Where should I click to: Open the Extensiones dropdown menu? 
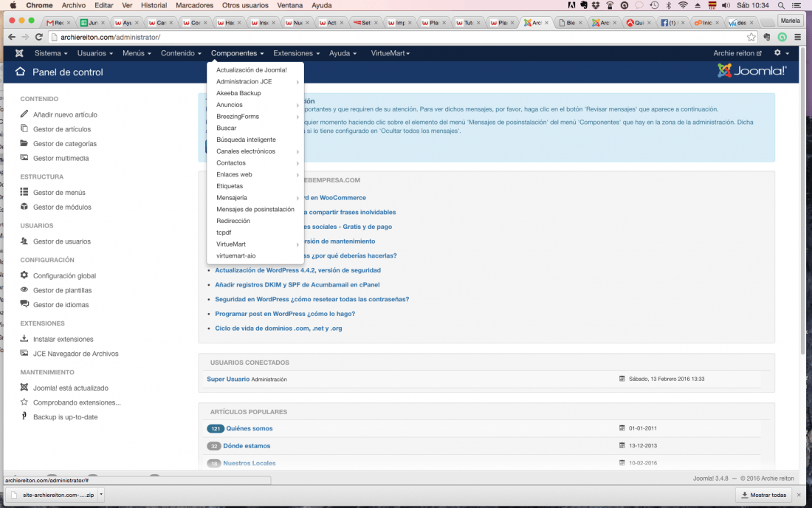coord(296,53)
